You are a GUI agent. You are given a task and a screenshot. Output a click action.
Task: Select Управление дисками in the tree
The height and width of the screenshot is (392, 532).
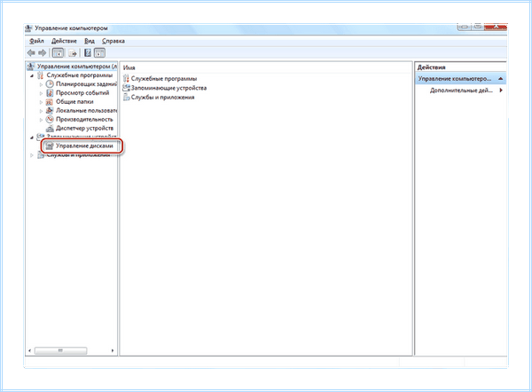coord(84,146)
